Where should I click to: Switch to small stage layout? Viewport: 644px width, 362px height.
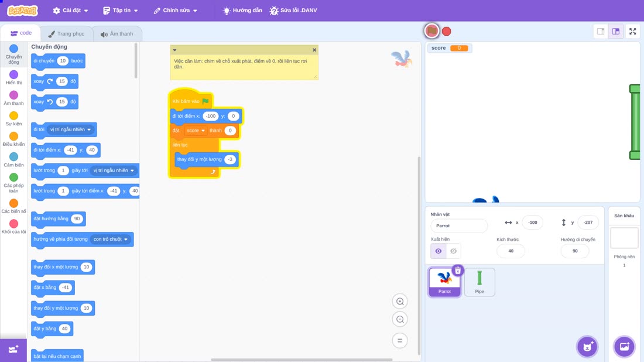[x=601, y=31]
